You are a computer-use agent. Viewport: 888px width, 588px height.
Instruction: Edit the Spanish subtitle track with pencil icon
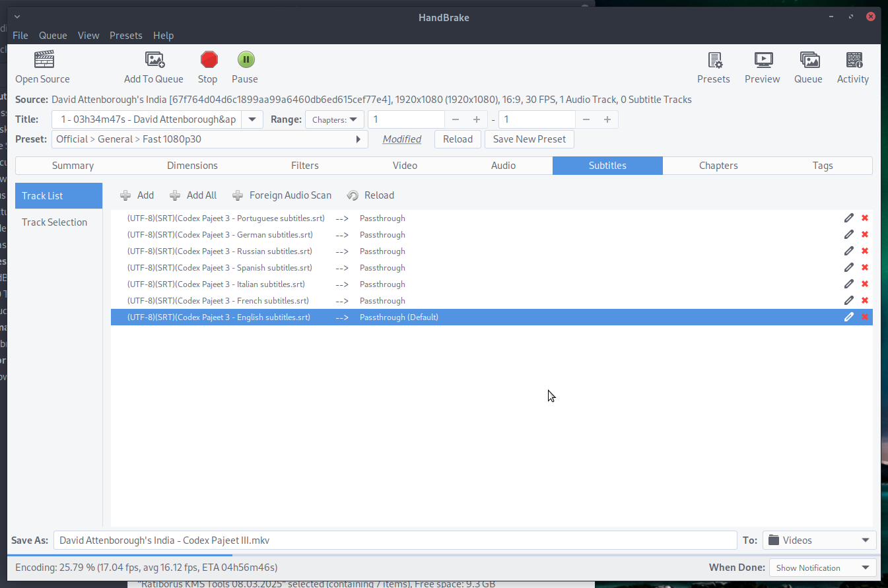[849, 267]
